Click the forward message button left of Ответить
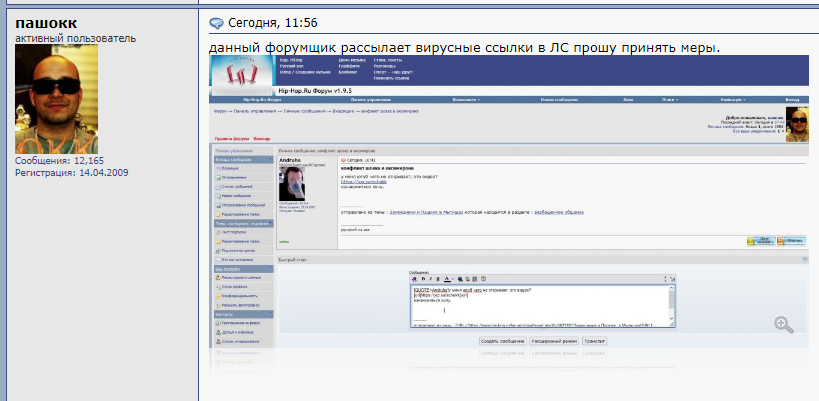The width and height of the screenshot is (819, 401). (x=761, y=241)
